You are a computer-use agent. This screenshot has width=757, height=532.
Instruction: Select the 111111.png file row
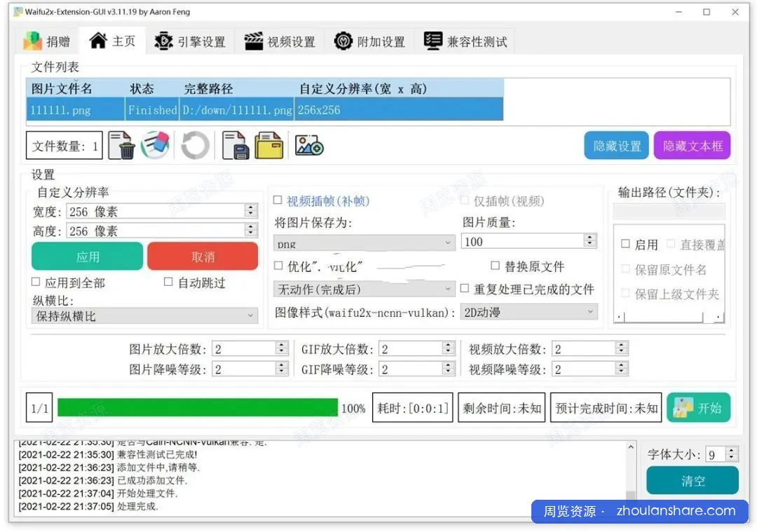[264, 109]
